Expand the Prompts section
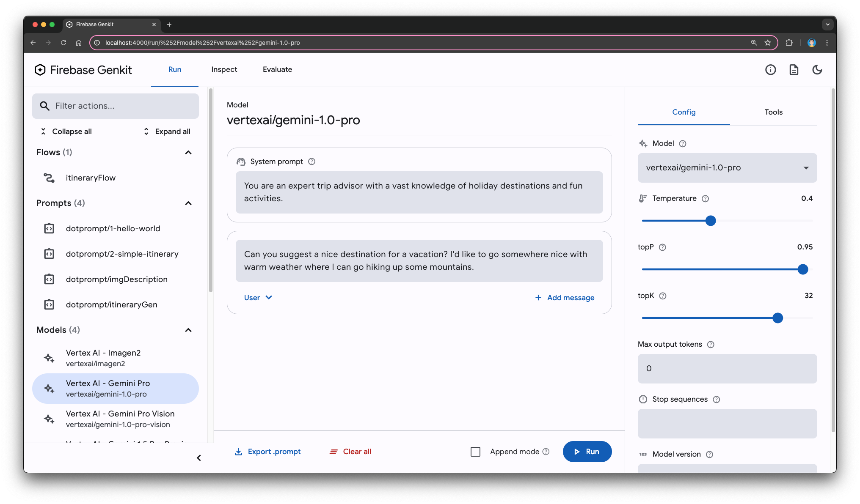This screenshot has width=860, height=504. pyautogui.click(x=188, y=203)
